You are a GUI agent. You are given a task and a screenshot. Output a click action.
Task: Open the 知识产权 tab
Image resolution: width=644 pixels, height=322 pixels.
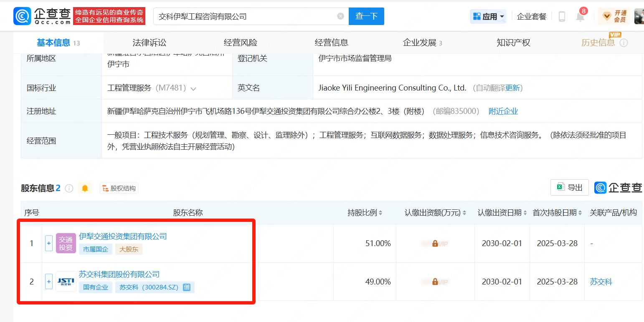(513, 43)
